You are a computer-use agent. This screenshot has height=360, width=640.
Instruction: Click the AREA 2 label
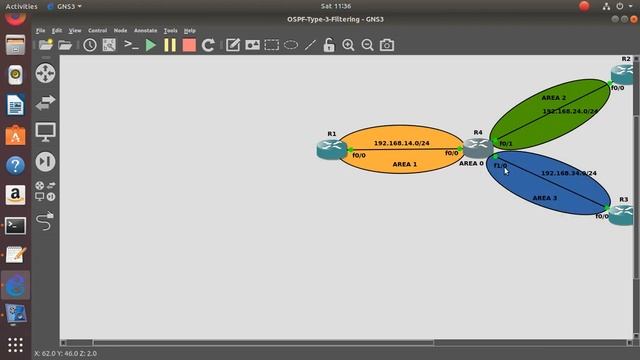(x=554, y=98)
